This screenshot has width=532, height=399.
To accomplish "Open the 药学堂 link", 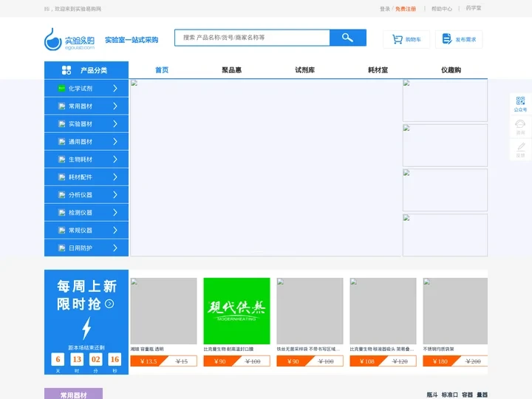I will tap(474, 8).
